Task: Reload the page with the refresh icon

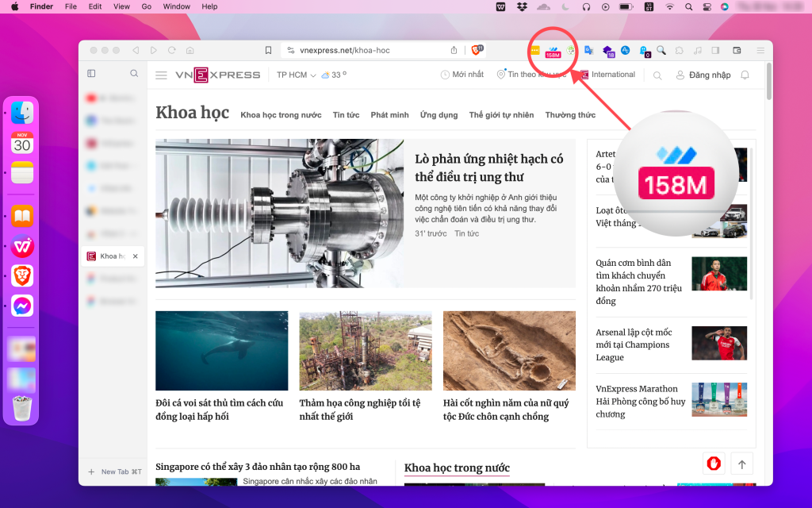Action: pyautogui.click(x=171, y=50)
